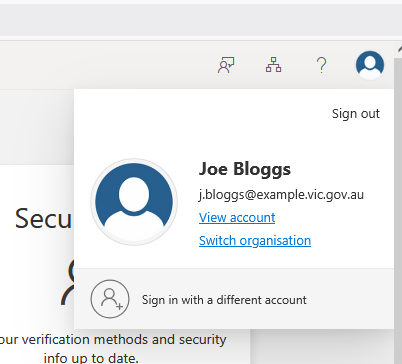
Task: Close account menu via header profile avatar
Action: tap(370, 65)
